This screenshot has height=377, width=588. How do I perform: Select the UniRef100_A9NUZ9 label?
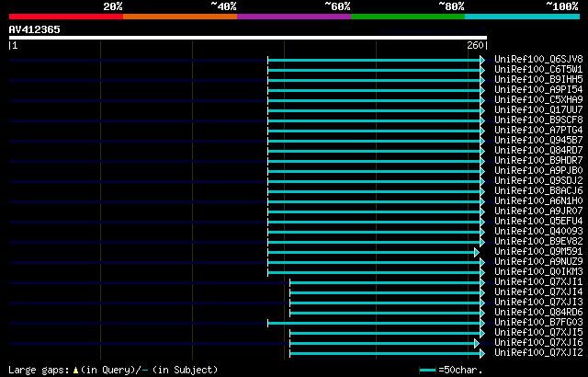point(538,262)
